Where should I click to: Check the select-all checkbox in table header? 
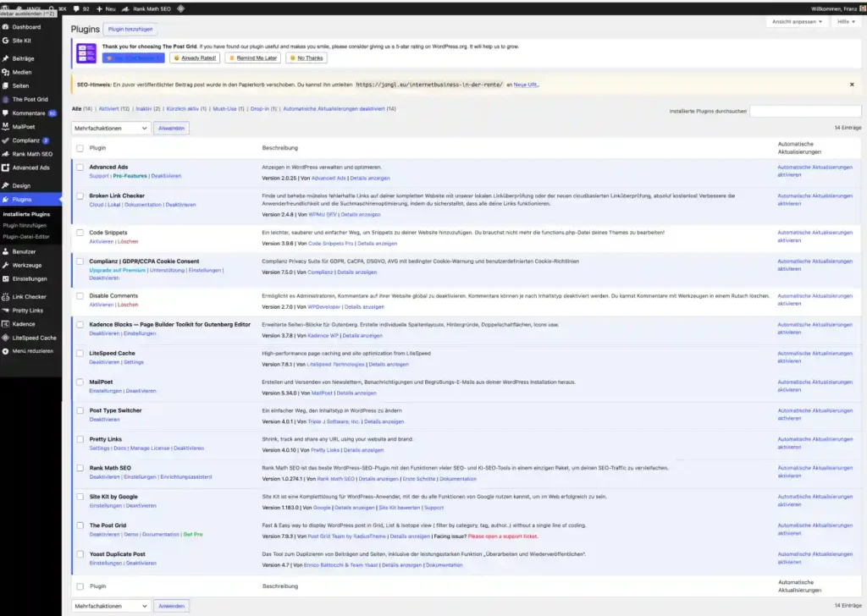click(80, 148)
